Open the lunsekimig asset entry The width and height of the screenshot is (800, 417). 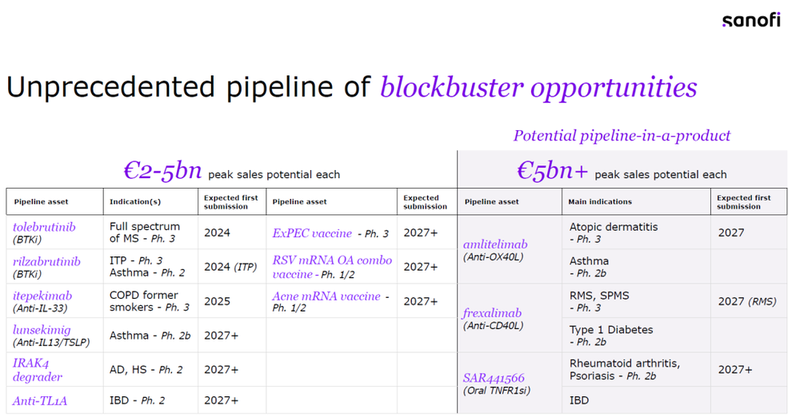click(x=40, y=327)
